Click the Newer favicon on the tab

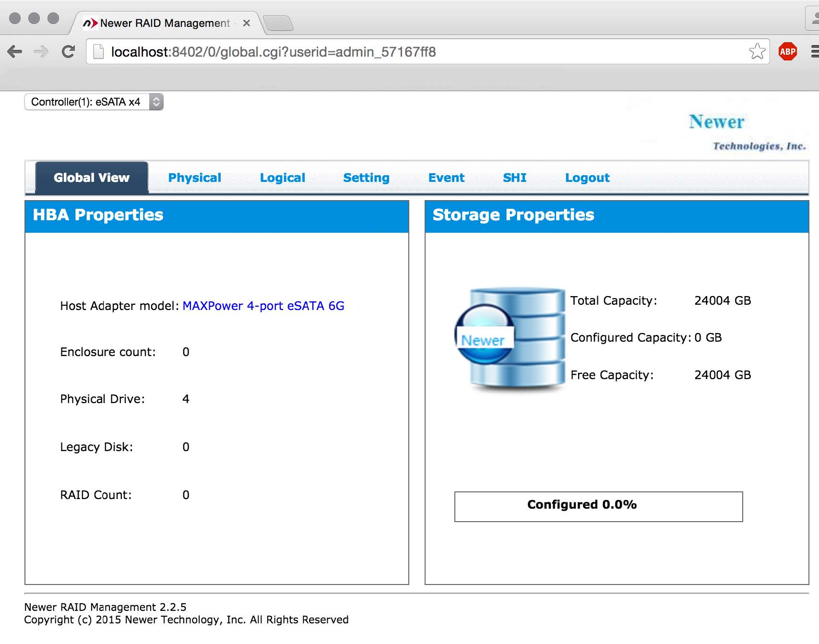tap(91, 22)
